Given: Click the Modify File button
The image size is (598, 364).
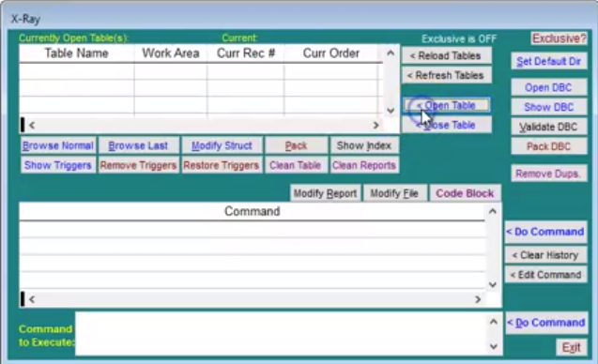Looking at the screenshot, I should 394,193.
